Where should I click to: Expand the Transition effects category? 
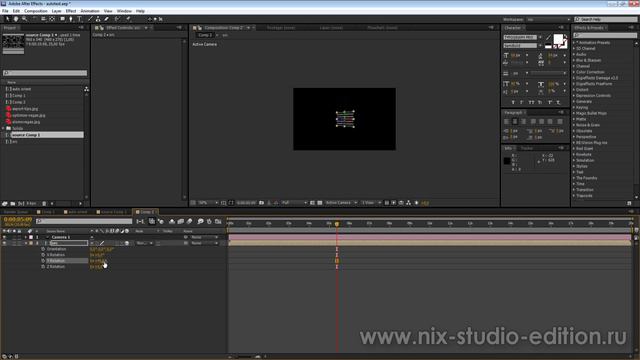coord(574,190)
